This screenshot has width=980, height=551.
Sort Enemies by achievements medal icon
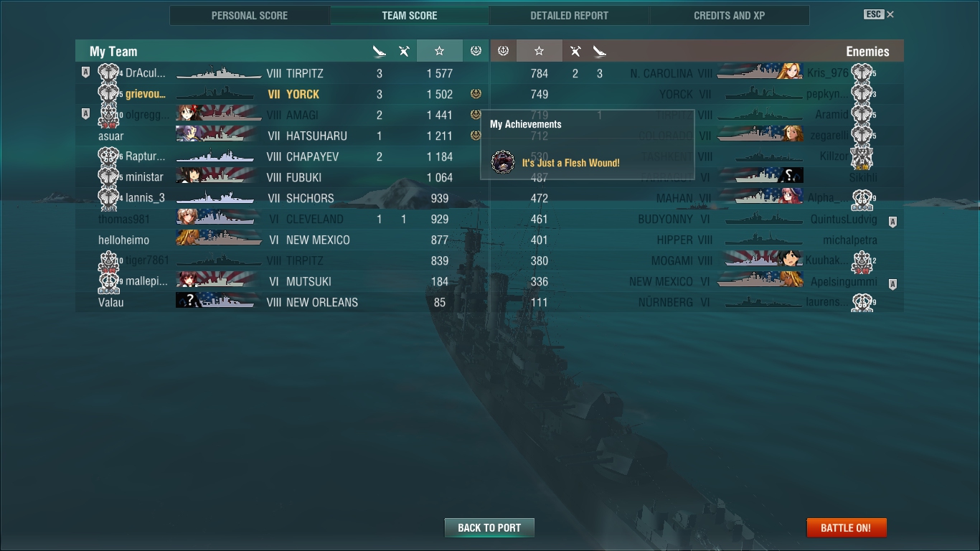click(503, 51)
